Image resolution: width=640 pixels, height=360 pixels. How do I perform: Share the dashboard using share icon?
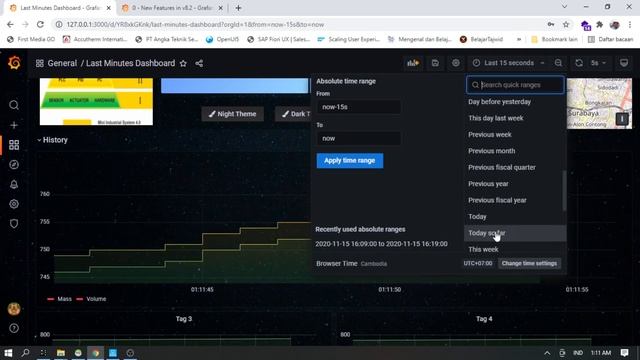click(x=199, y=63)
